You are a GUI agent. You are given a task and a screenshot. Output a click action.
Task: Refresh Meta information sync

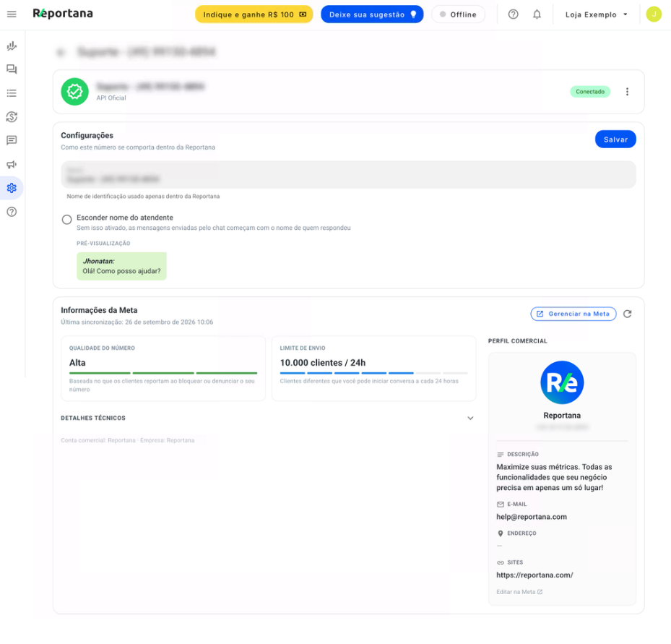pyautogui.click(x=627, y=314)
